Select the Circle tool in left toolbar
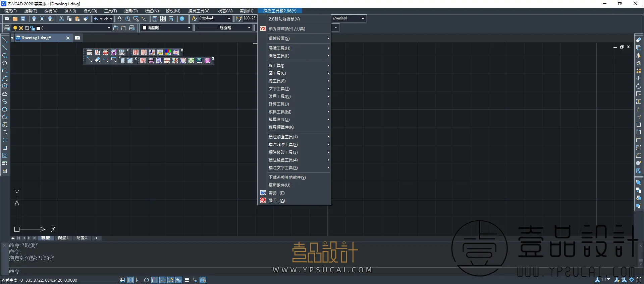The image size is (644, 284). [x=5, y=86]
